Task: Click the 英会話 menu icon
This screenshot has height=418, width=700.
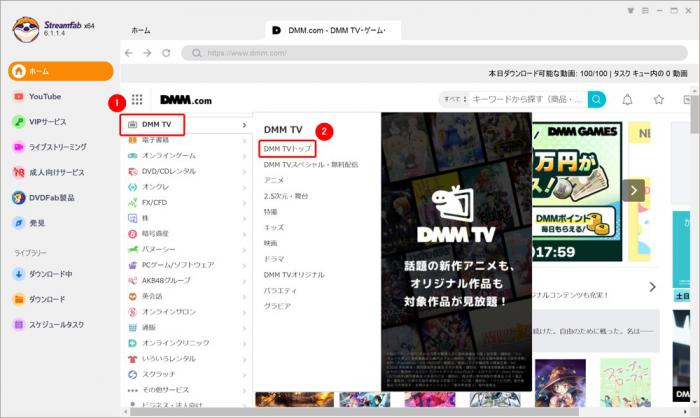Action: coord(133,297)
